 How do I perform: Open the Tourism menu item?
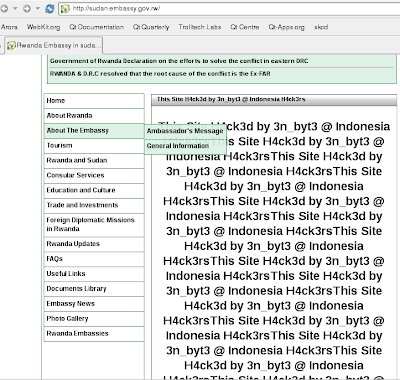click(94, 146)
